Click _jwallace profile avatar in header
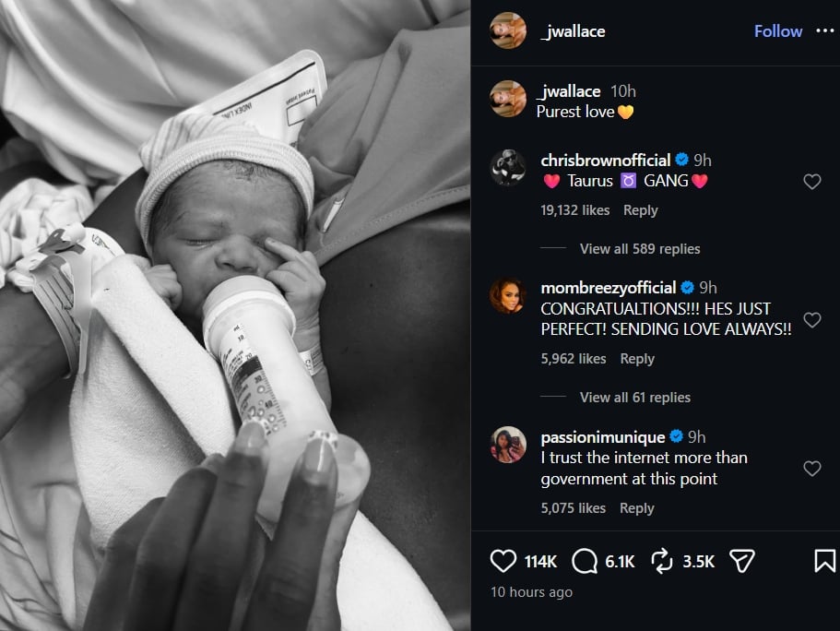Viewport: 840px width, 631px height. (508, 30)
